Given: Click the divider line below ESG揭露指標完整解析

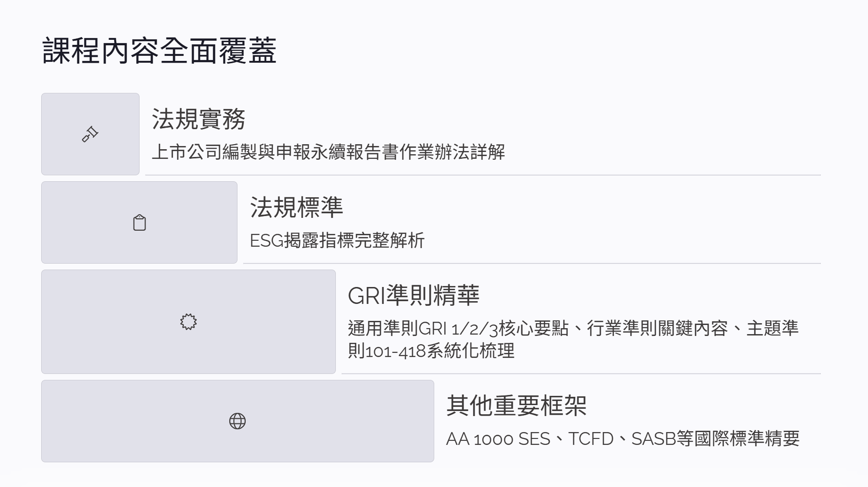Looking at the screenshot, I should (532, 263).
